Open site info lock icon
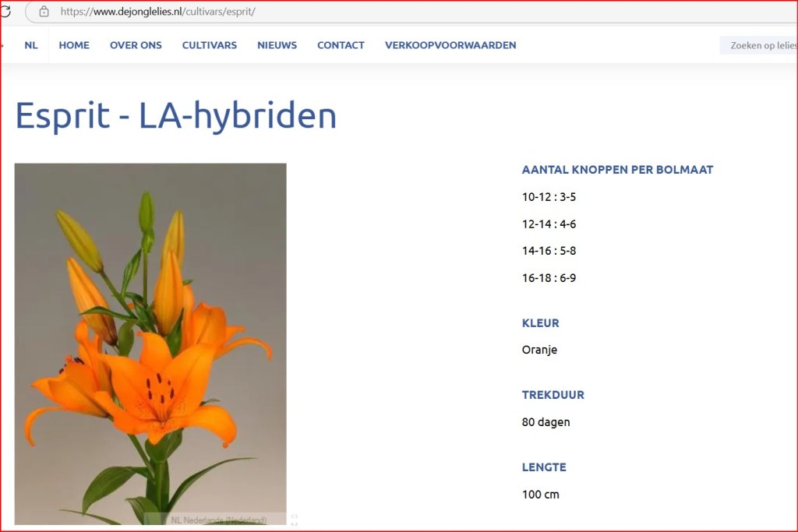 pos(44,12)
